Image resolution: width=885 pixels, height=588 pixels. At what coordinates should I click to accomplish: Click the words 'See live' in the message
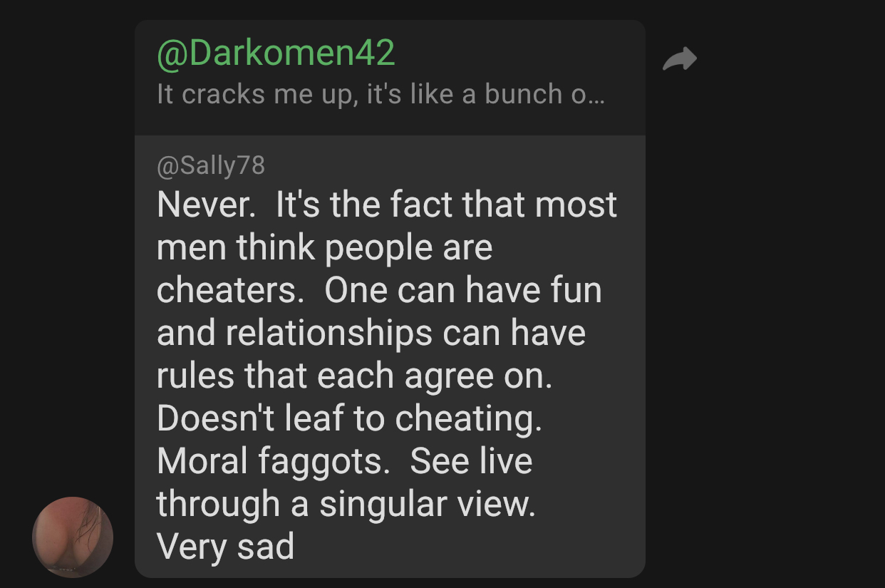[471, 462]
